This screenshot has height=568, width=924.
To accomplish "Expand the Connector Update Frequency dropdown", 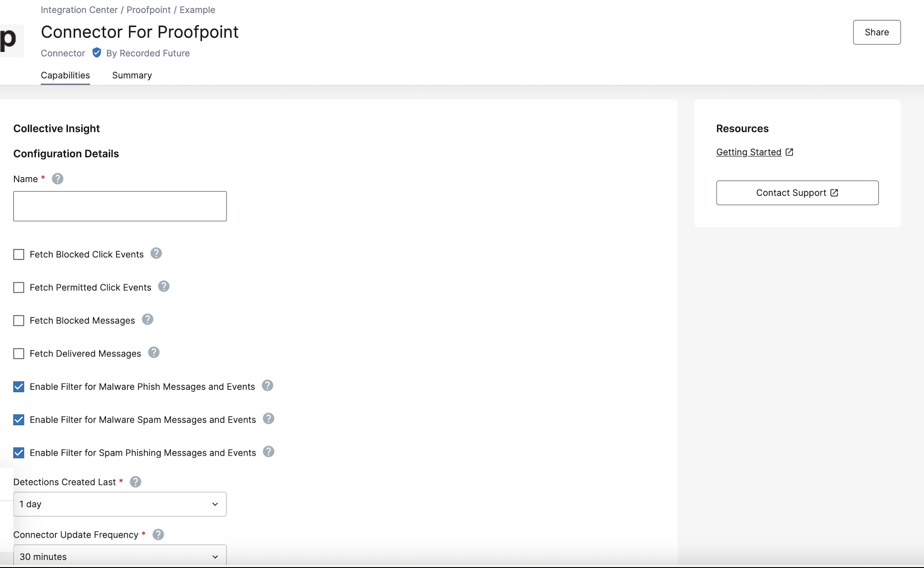I will point(120,556).
